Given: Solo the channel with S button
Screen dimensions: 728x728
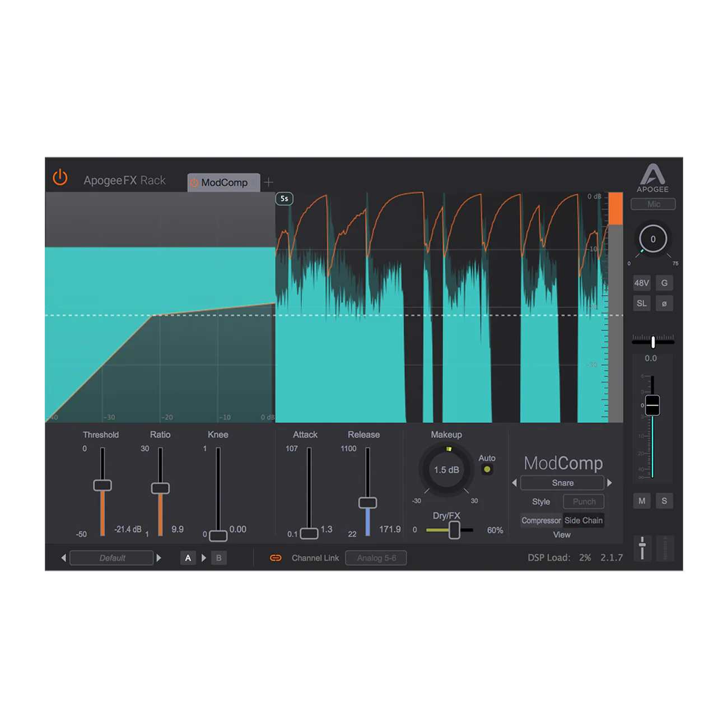Looking at the screenshot, I should (x=664, y=501).
